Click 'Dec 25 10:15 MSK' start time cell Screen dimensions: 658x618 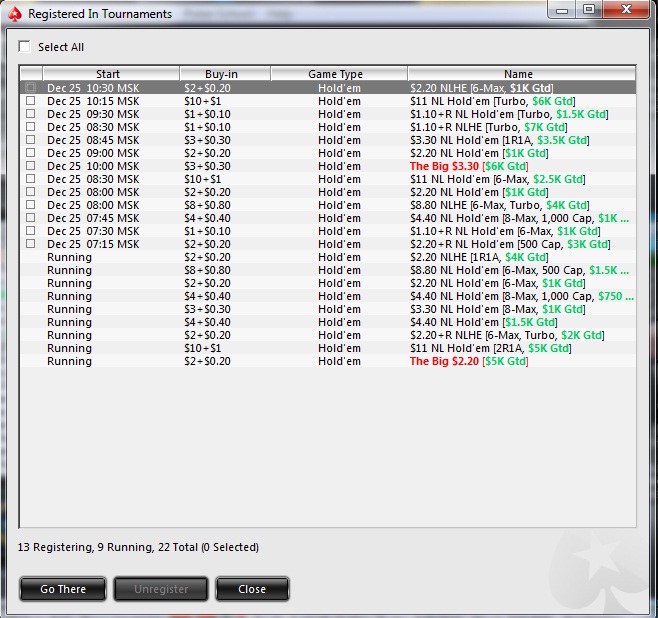[93, 101]
